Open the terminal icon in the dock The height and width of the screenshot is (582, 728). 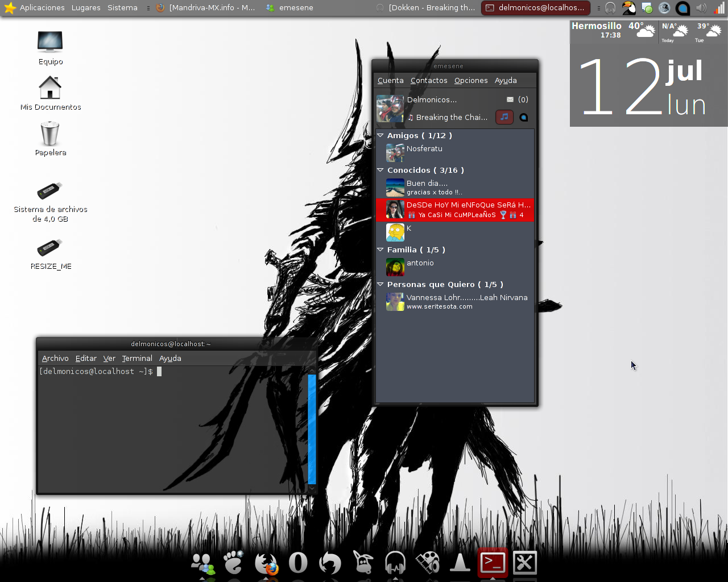coord(493,563)
